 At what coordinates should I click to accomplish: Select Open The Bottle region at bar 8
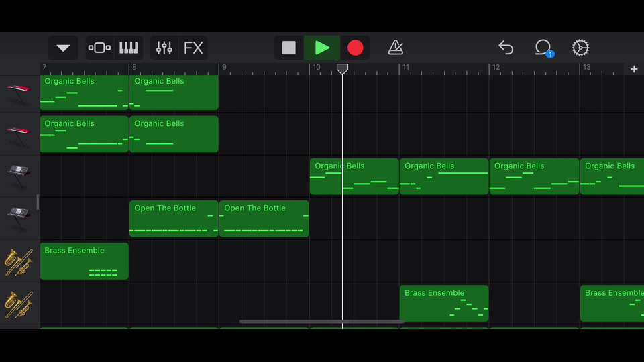(x=174, y=219)
